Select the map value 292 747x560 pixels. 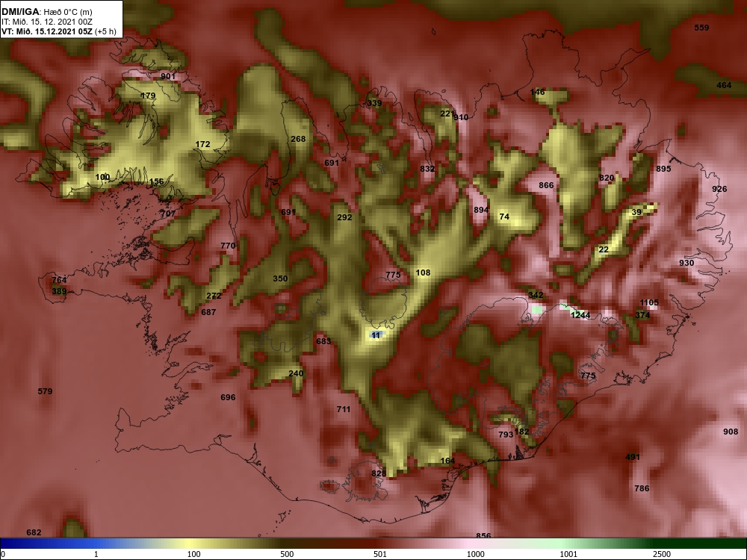[x=344, y=217]
